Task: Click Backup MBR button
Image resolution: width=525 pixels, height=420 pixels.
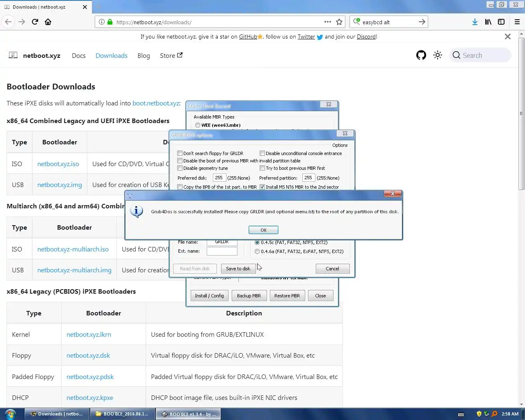Action: (x=249, y=296)
